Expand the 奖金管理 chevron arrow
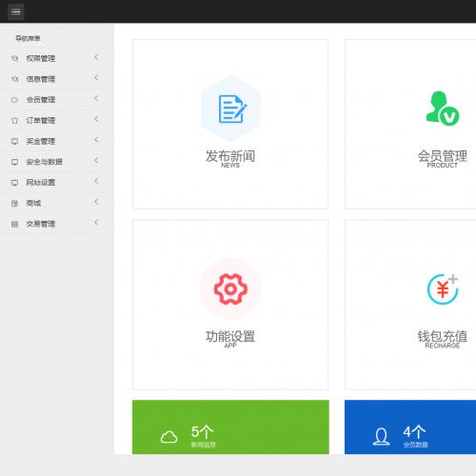Image resolution: width=476 pixels, height=476 pixels. (96, 140)
